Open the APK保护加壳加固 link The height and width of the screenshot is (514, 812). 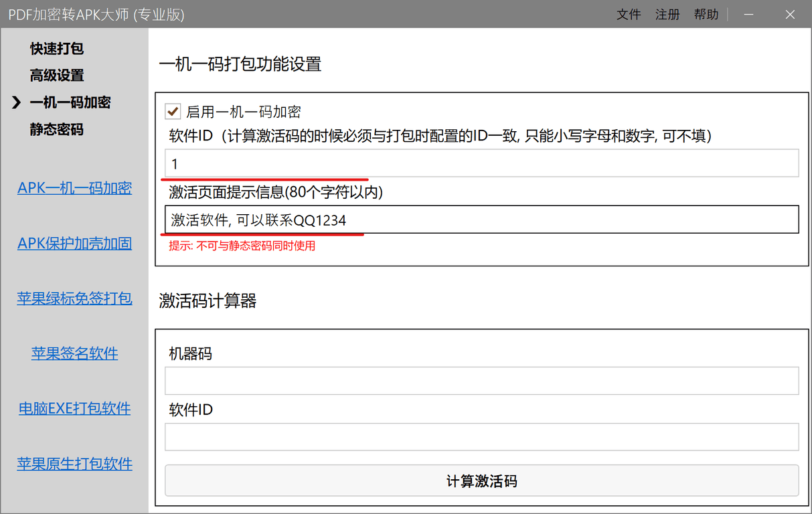74,243
